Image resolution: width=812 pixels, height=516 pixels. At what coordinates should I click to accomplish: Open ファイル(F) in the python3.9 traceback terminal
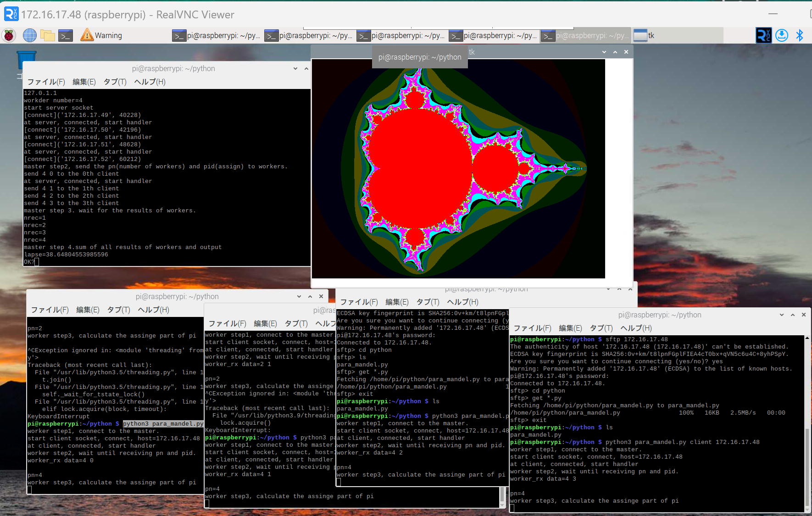click(227, 323)
